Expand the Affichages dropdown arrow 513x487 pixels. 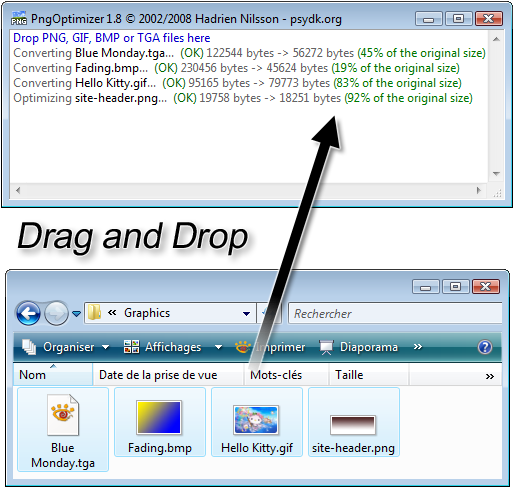[218, 347]
